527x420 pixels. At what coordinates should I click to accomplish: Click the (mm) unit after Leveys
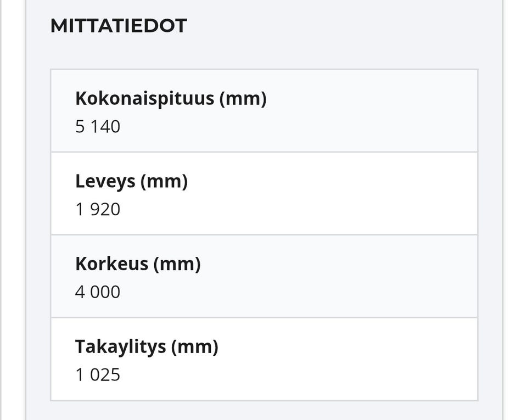coord(164,181)
